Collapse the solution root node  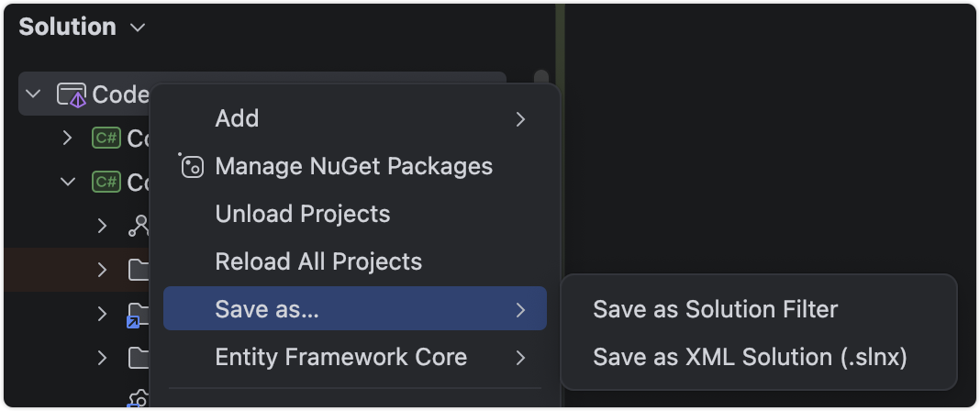[34, 94]
